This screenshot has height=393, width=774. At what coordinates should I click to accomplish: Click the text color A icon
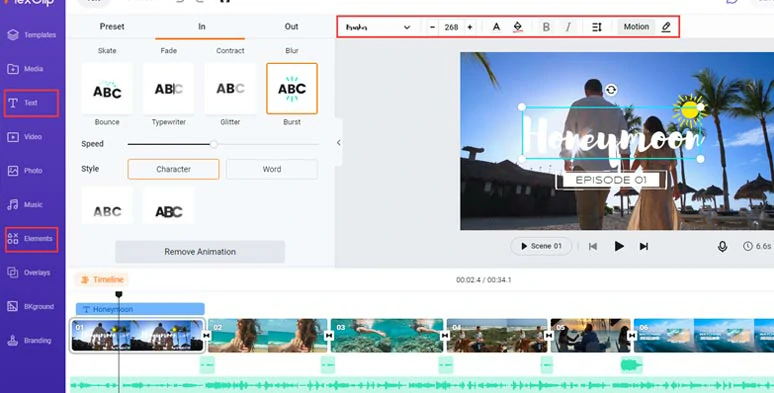point(497,27)
